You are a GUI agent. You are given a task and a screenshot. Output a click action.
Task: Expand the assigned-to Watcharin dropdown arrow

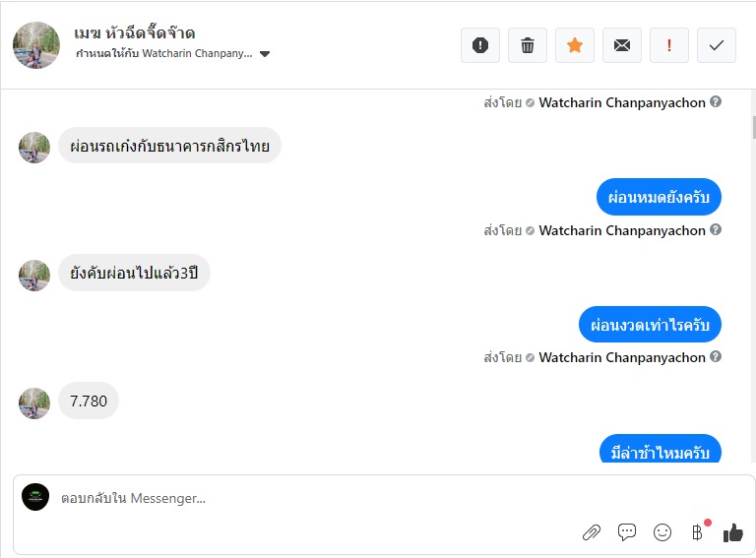coord(265,54)
